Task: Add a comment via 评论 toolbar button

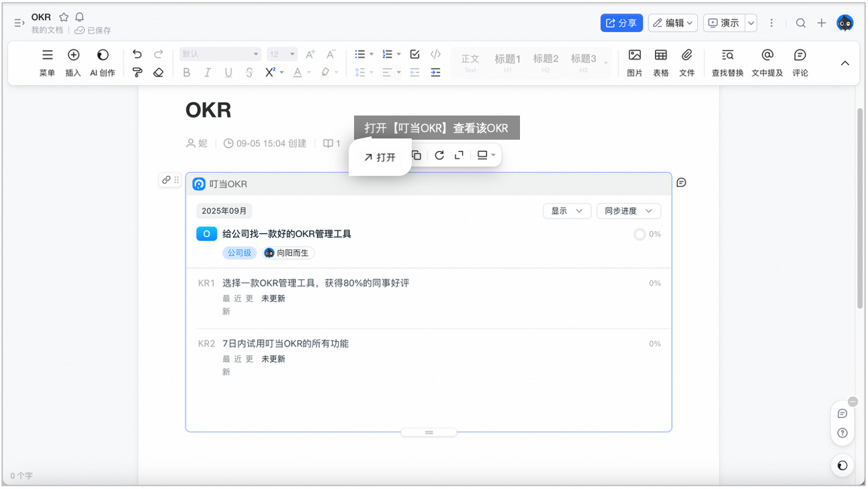Action: [x=800, y=62]
